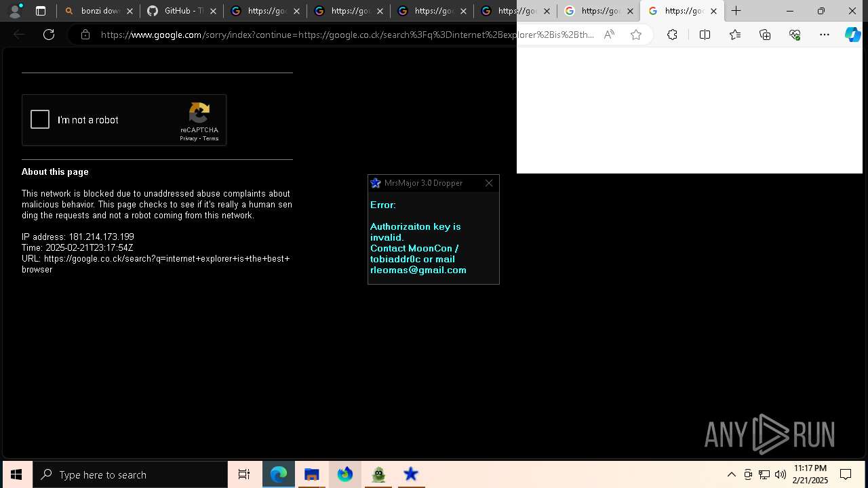
Task: Open Browser essentials heart icon
Action: pyautogui.click(x=795, y=35)
